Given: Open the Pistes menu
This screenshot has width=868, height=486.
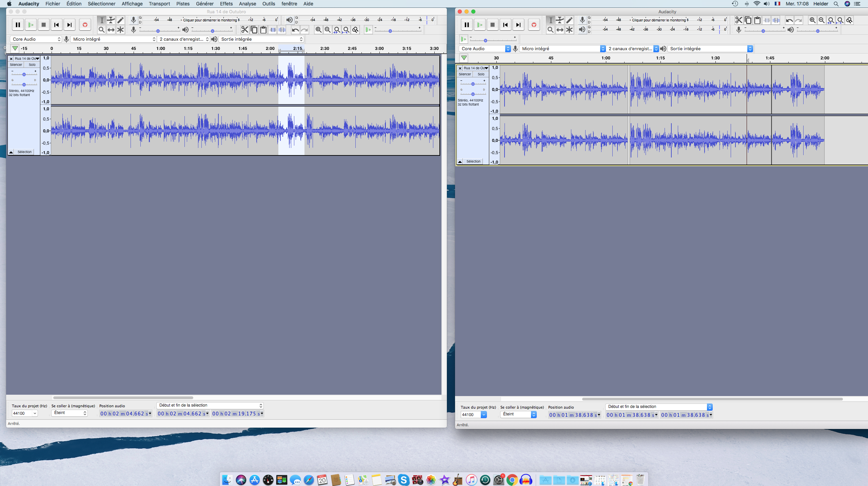Looking at the screenshot, I should [183, 4].
